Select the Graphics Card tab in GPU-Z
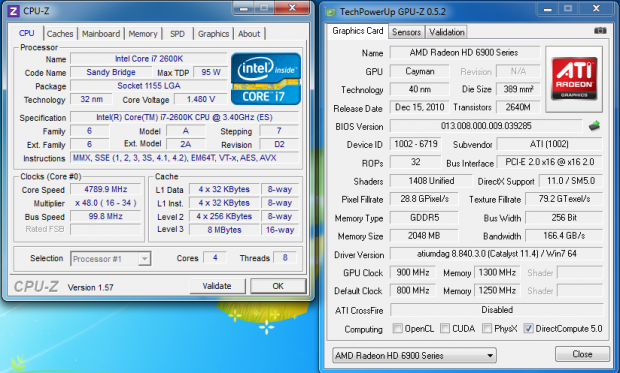The height and width of the screenshot is (373, 620). tap(357, 31)
